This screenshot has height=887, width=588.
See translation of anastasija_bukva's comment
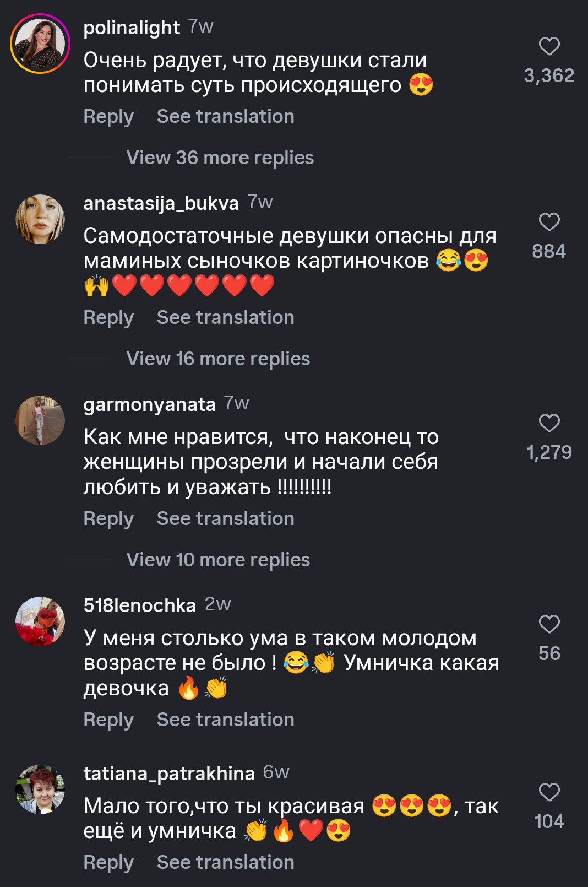225,318
